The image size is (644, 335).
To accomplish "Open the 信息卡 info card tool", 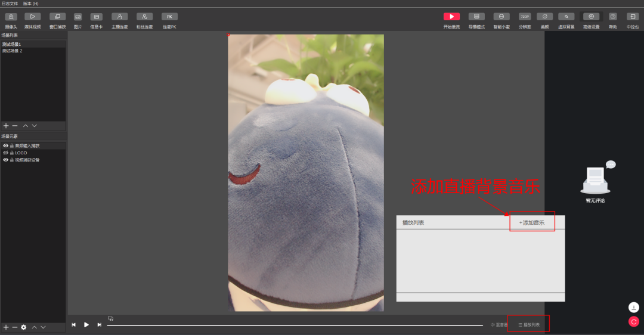I will [97, 20].
